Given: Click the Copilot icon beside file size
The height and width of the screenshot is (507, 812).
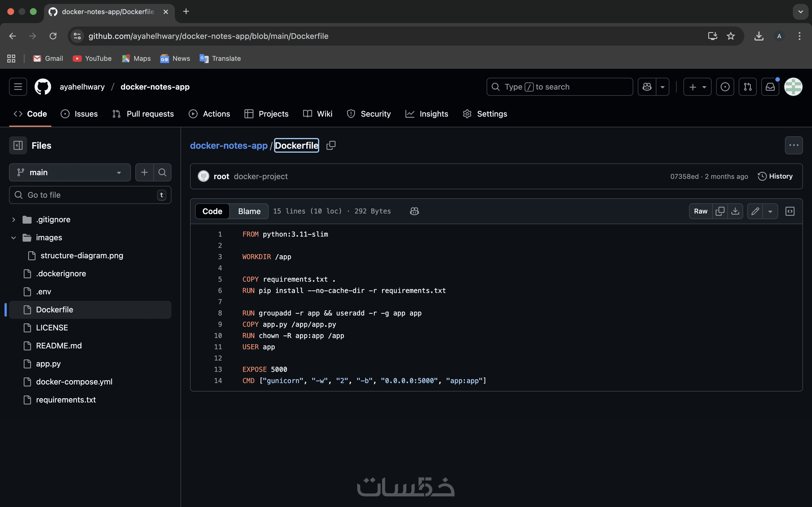Looking at the screenshot, I should click(414, 211).
